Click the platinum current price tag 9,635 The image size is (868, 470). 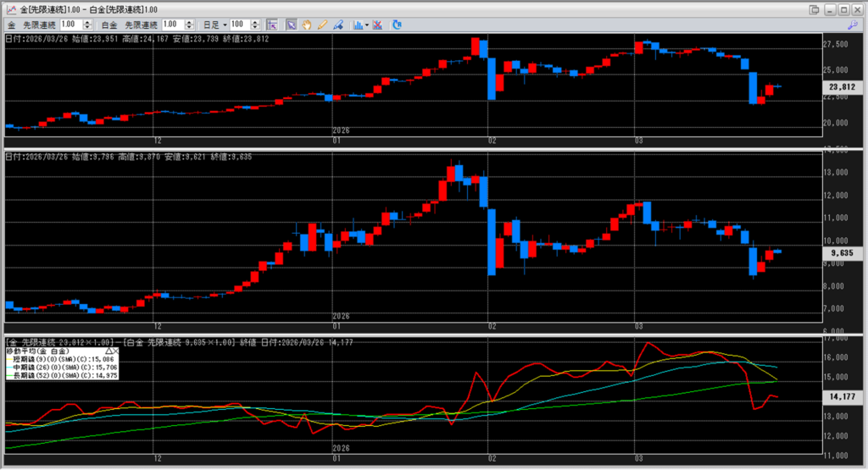point(842,252)
